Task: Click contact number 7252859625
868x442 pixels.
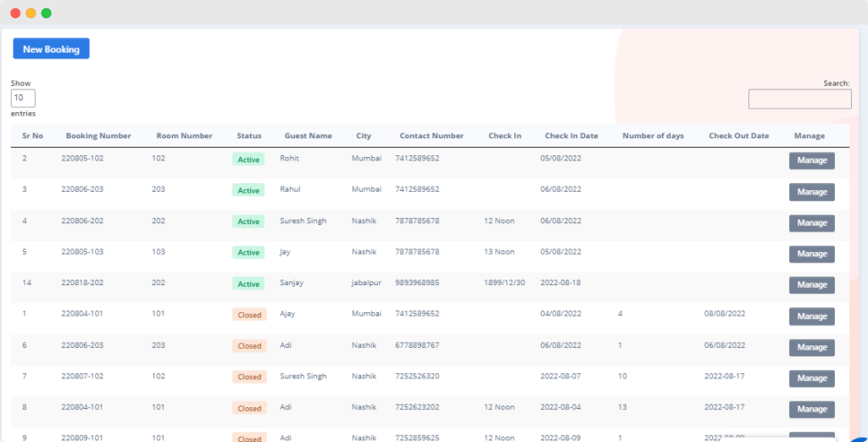Action: [417, 438]
